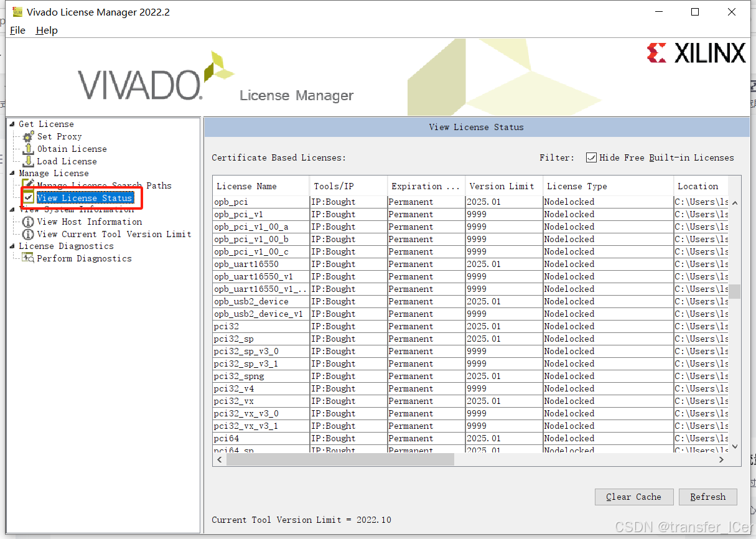Select the opb_pci license row
Screen dimensions: 756x539
[470, 202]
